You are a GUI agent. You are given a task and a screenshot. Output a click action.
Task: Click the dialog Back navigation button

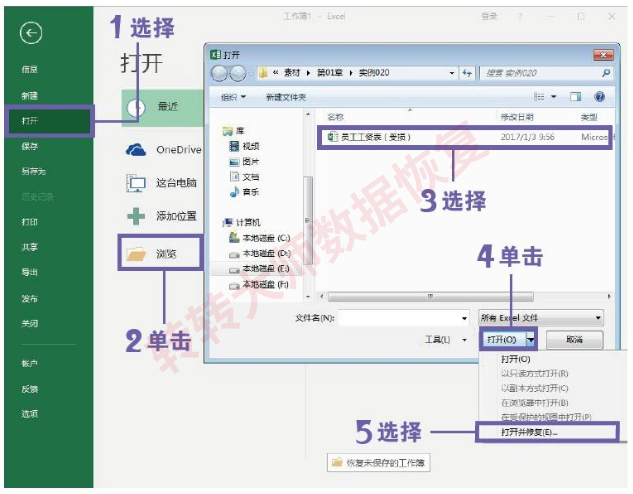coord(219,73)
